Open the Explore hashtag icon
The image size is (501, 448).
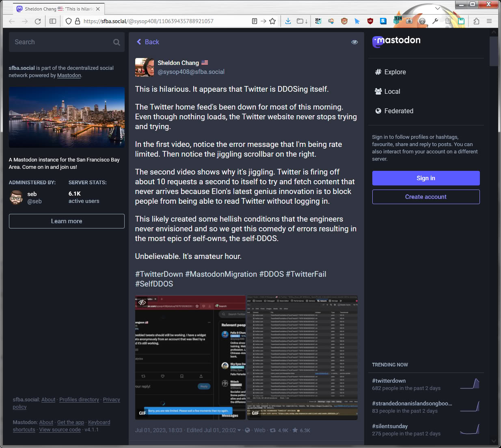tap(378, 72)
